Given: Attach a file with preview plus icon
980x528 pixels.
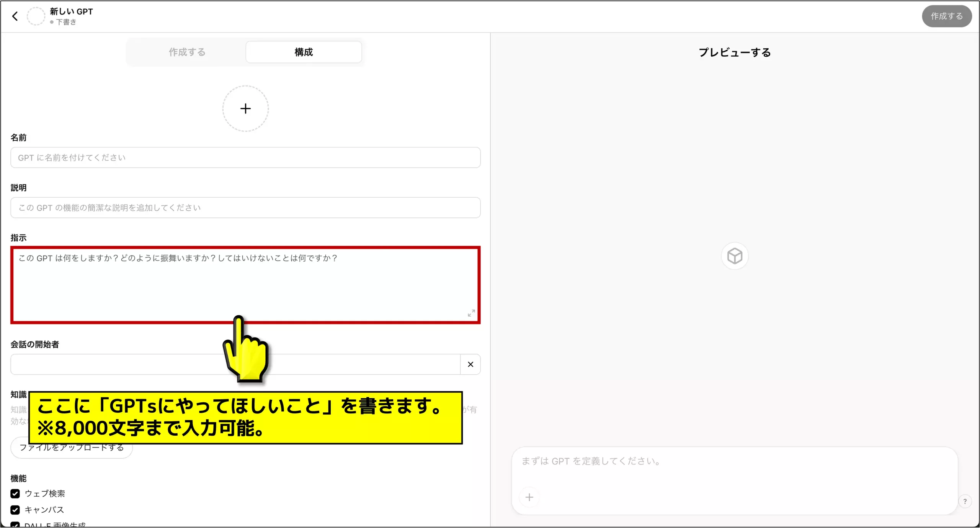Looking at the screenshot, I should 529,497.
